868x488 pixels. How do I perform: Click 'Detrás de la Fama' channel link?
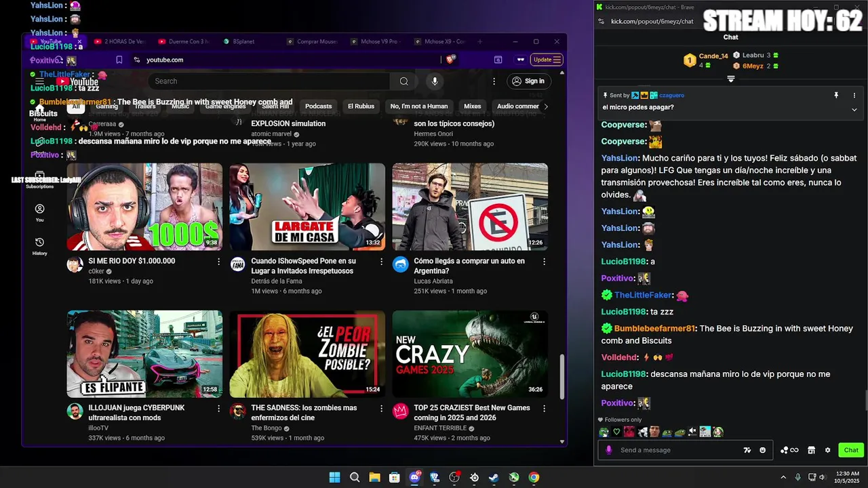[x=277, y=281]
